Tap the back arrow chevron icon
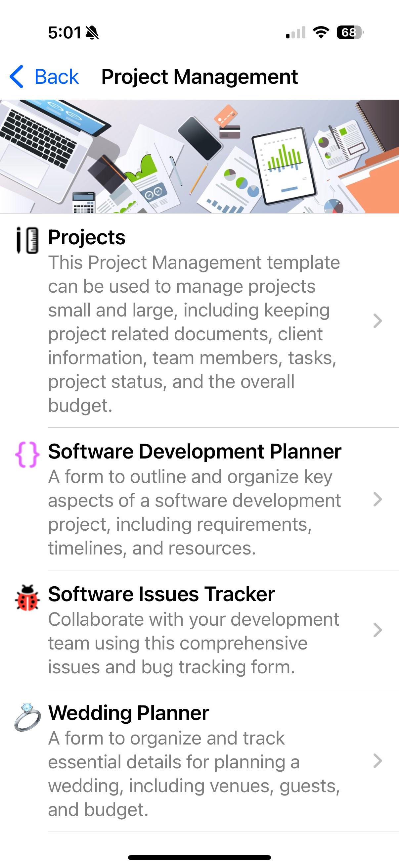Viewport: 399px width, 868px height. tap(17, 76)
